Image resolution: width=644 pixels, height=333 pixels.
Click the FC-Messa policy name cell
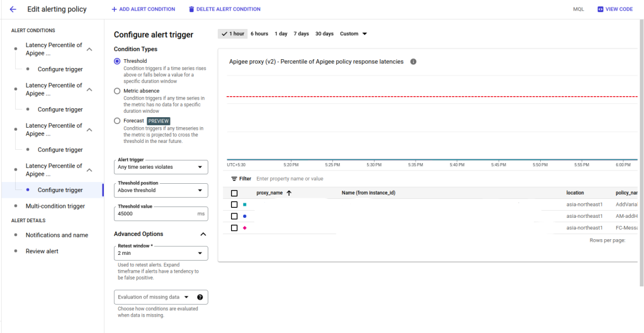627,228
